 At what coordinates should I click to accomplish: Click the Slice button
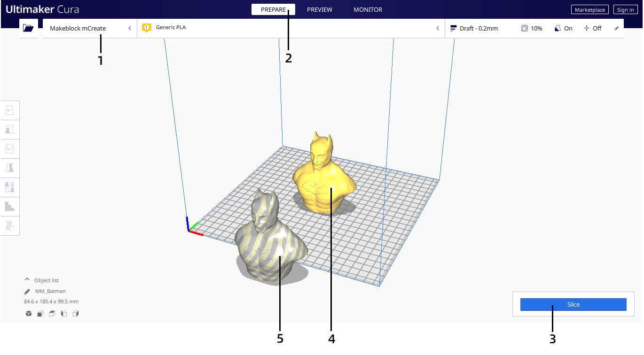pos(573,304)
